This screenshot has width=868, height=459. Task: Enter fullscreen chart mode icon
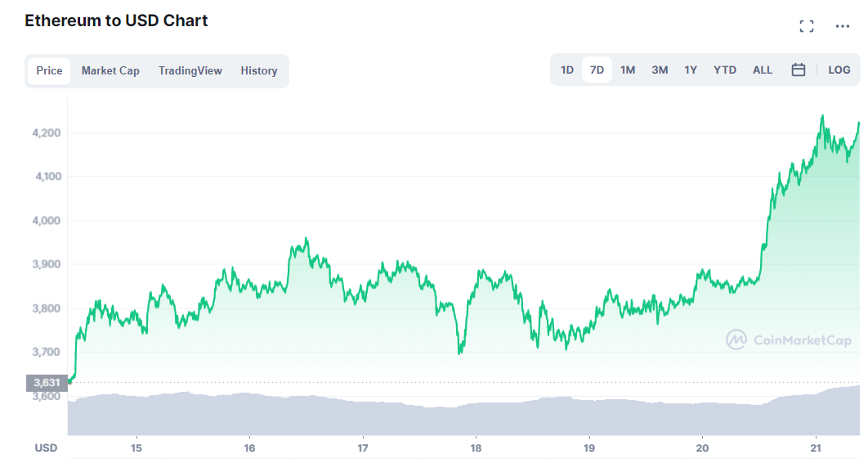[806, 26]
